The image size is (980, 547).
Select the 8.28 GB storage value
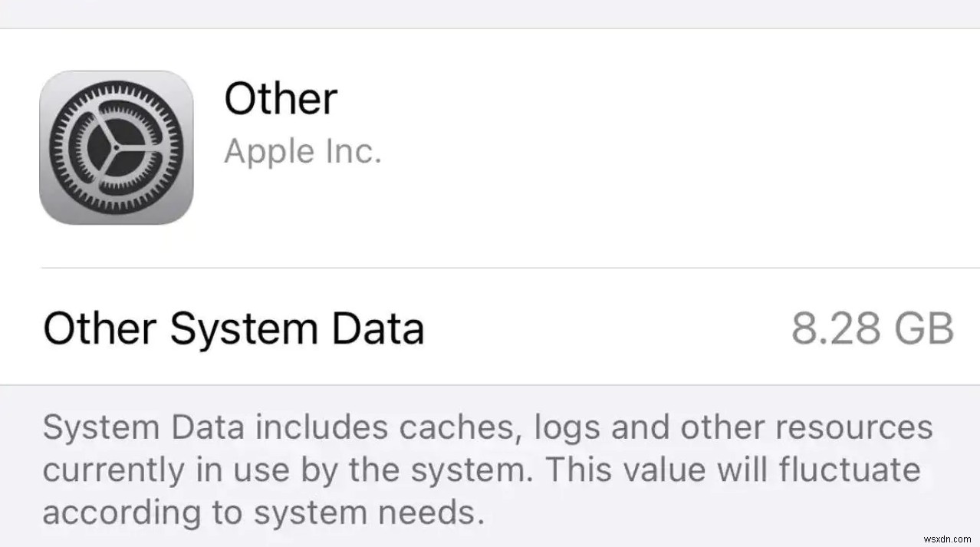(871, 328)
